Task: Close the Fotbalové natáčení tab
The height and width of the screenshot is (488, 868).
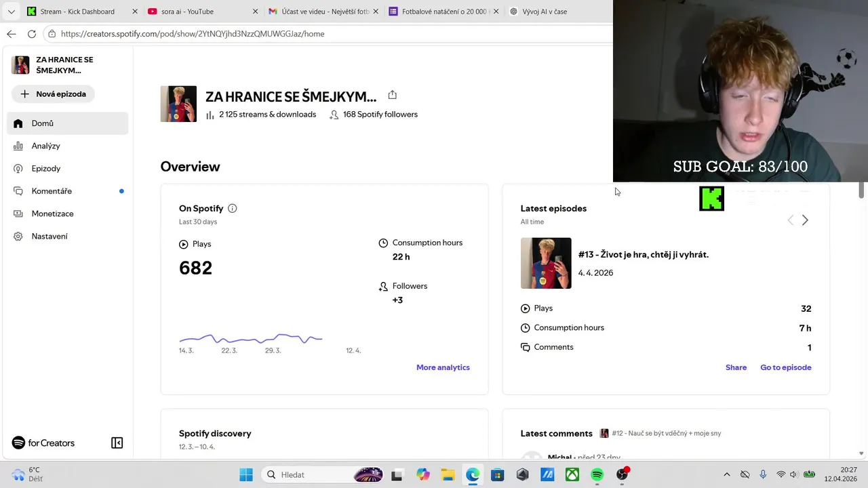Action: click(496, 12)
